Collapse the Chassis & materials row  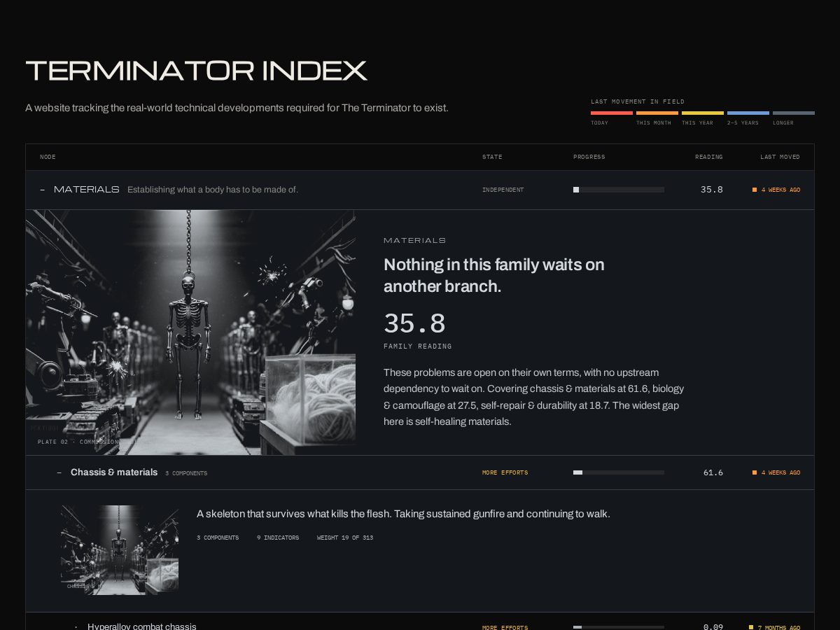click(x=420, y=472)
